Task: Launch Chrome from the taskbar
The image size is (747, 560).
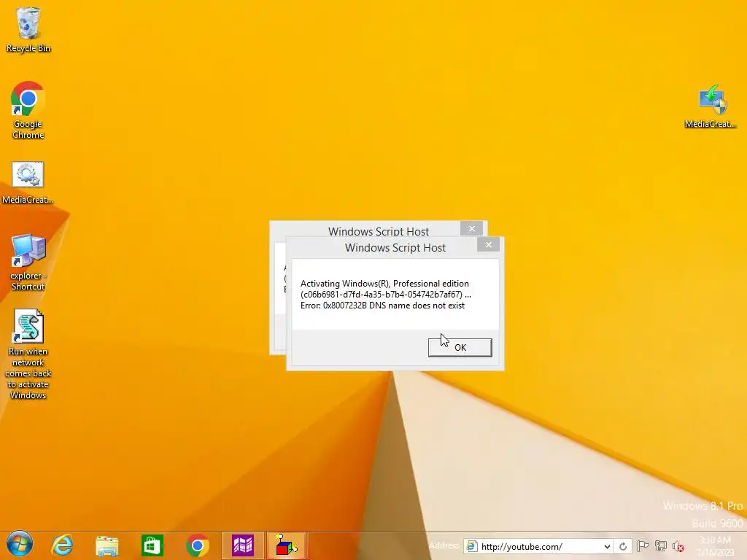Action: pos(197,545)
